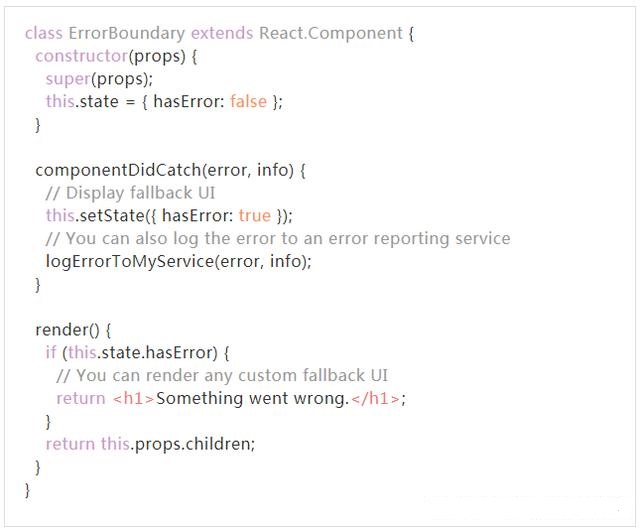Click the "true" value in setState
Screen dimensions: 640x530
pyautogui.click(x=254, y=215)
